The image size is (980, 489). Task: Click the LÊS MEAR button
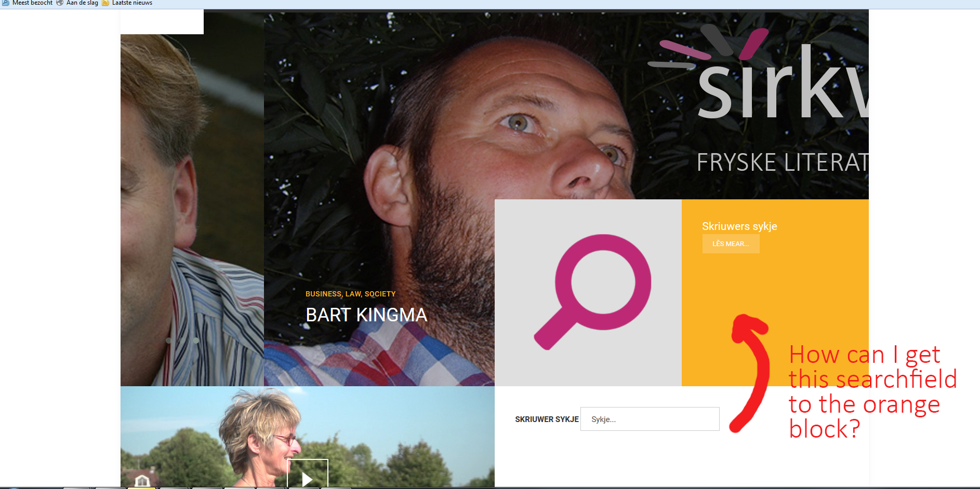[731, 244]
